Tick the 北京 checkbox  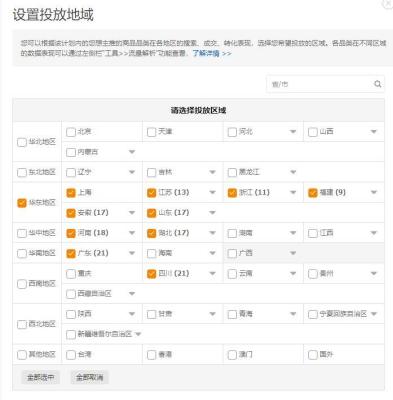click(x=71, y=132)
